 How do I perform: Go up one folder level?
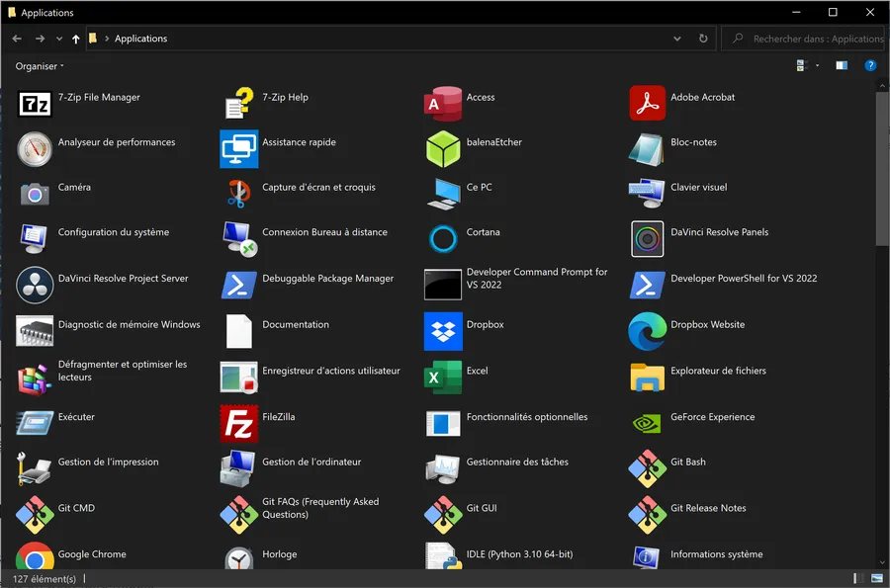tap(75, 39)
